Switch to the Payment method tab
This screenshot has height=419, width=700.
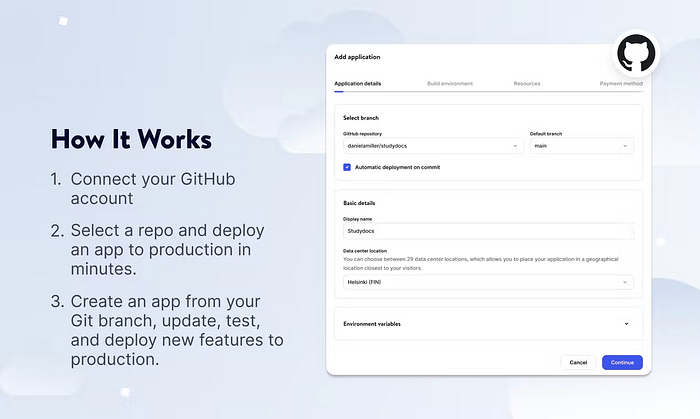pyautogui.click(x=621, y=83)
